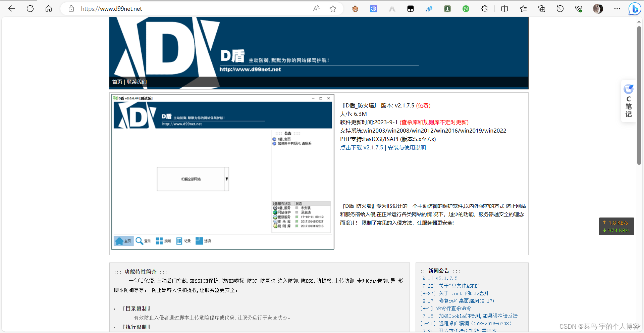
Task: Toggle split screen view in the browser
Action: point(504,9)
